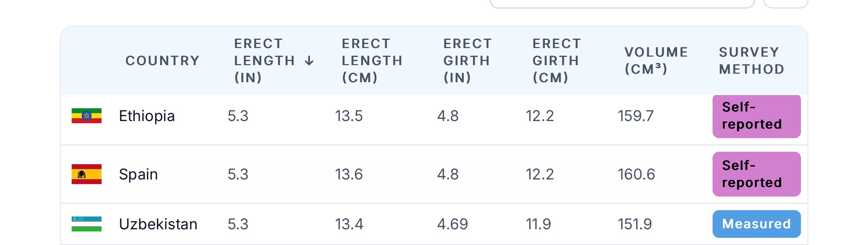Viewport: 868px width, 245px height.
Task: Click Uzbekistan's erect girth value 4.69
Action: (452, 224)
